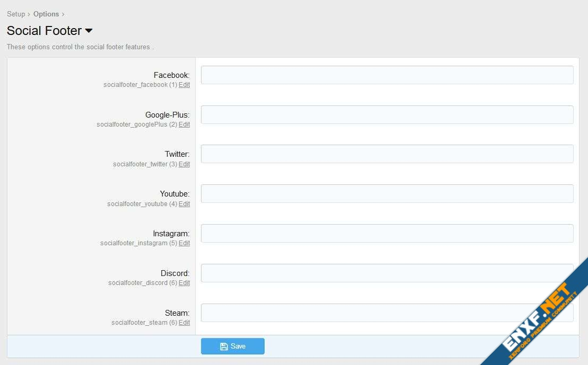Viewport: 588px width, 365px height.
Task: Click the floppy disk icon on Save
Action: coord(224,346)
